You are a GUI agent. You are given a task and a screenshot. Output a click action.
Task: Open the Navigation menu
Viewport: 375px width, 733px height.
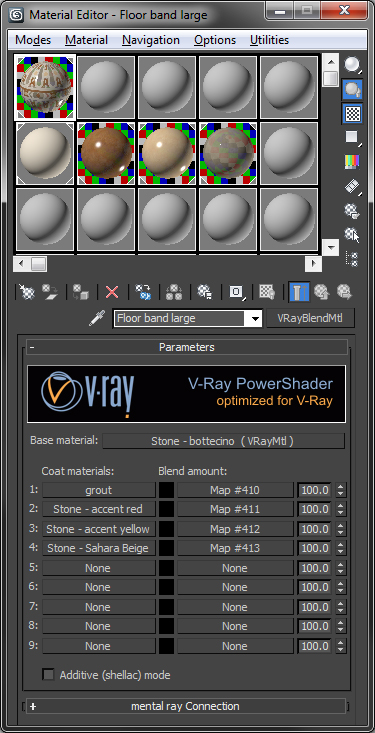[x=151, y=40]
